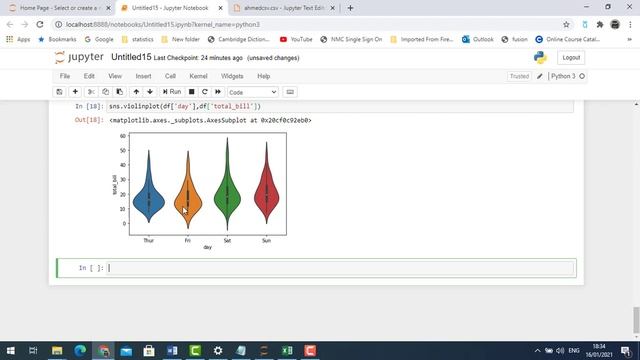Open the statistics bookmarks folder
Image resolution: width=640 pixels, height=360 pixels.
(138, 39)
